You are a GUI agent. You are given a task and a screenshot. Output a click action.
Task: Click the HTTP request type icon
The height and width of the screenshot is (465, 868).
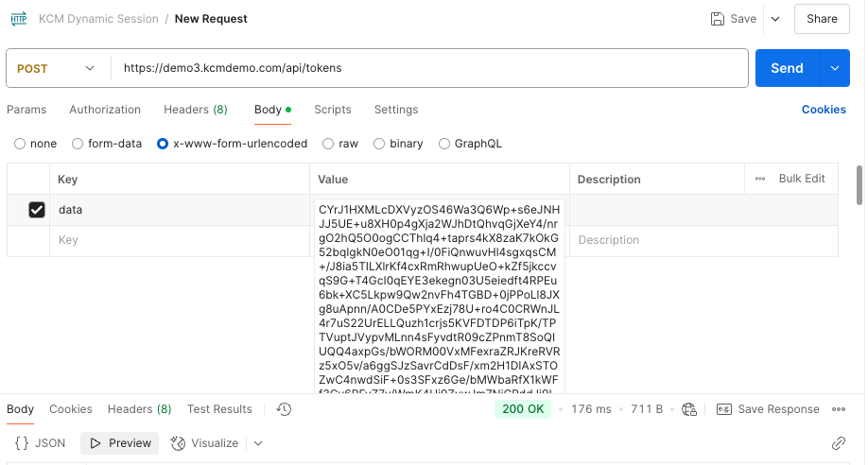pyautogui.click(x=18, y=19)
